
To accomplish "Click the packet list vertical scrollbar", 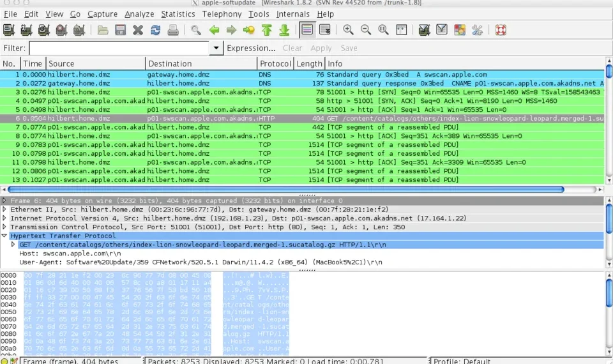I will [x=609, y=71].
